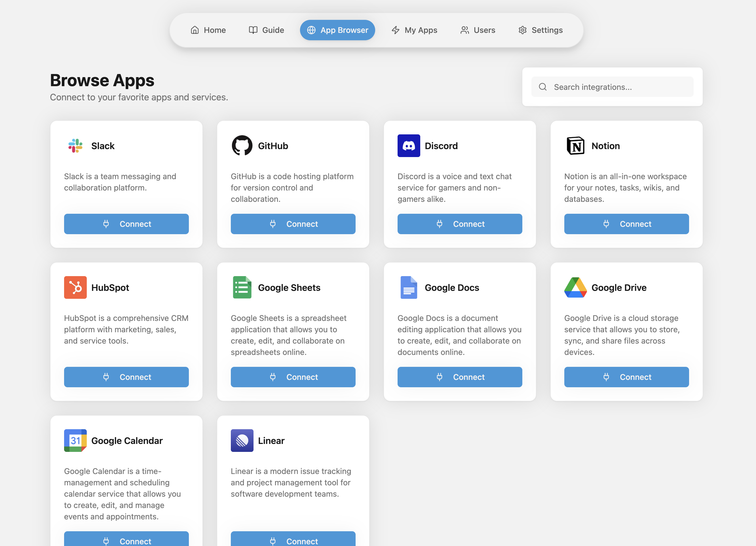Click the Slack logo icon
756x546 pixels.
point(75,146)
